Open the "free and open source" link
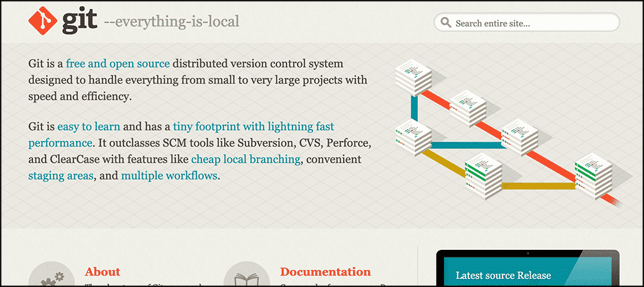The width and height of the screenshot is (644, 287). click(118, 64)
